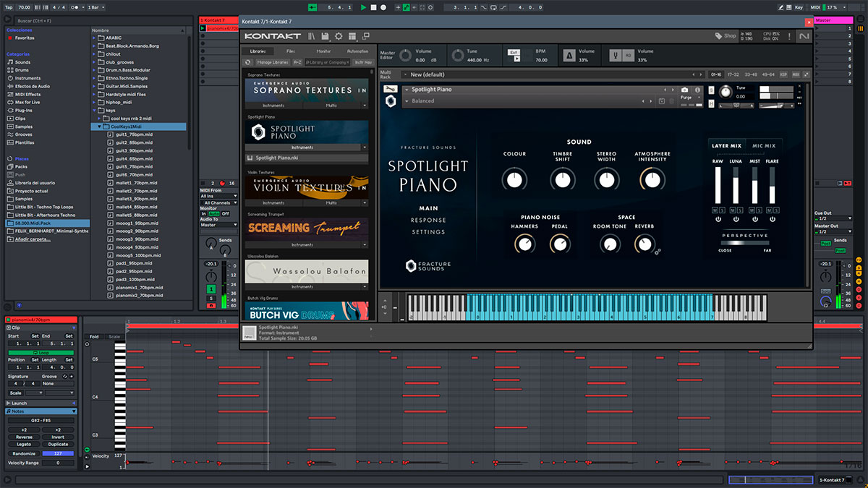Image resolution: width=868 pixels, height=488 pixels.
Task: Click the Library or Company search field
Action: pos(328,62)
